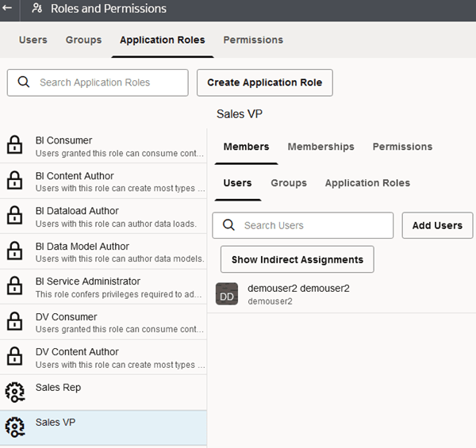This screenshot has width=476, height=448.
Task: Switch to the Users top tab
Action: pyautogui.click(x=33, y=40)
